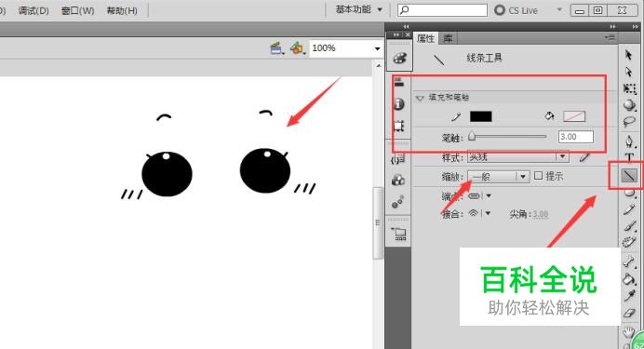Click the Edit Scene clapperboard icon
Screen dimensions: 644x349
(276, 48)
